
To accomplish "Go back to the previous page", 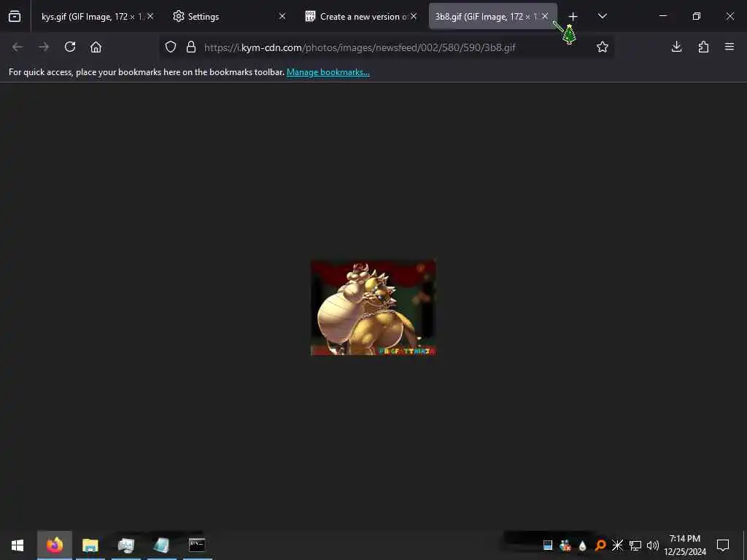I will click(x=18, y=47).
